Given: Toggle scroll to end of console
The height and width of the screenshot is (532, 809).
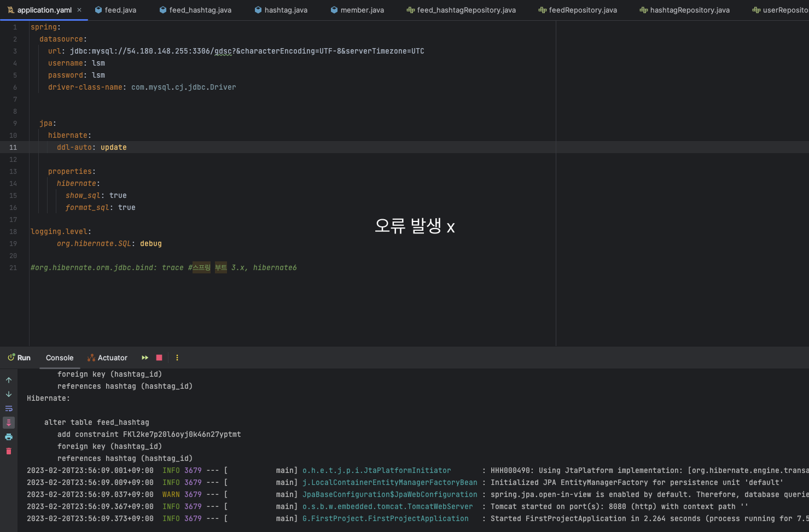Looking at the screenshot, I should pos(9,423).
